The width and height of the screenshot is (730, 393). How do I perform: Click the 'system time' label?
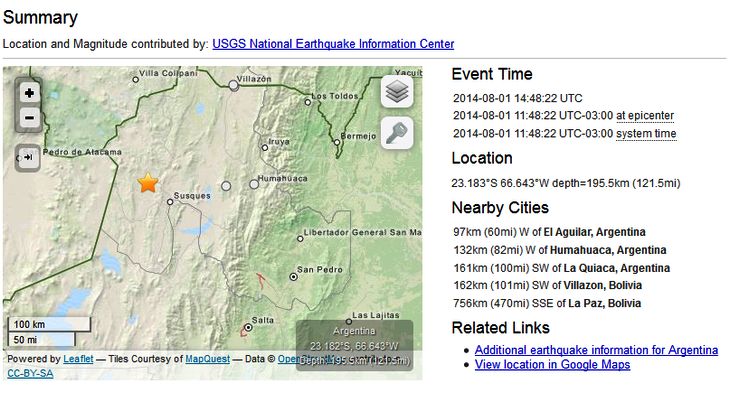pyautogui.click(x=646, y=134)
